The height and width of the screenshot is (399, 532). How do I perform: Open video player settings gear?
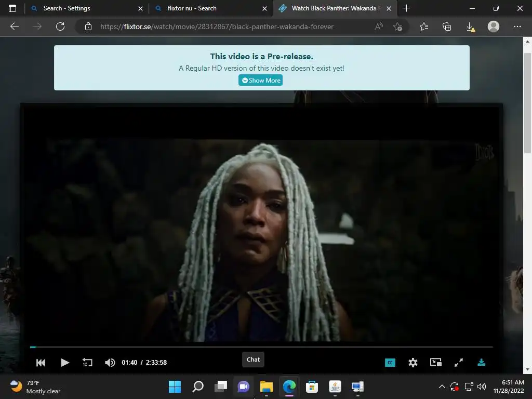pos(413,363)
